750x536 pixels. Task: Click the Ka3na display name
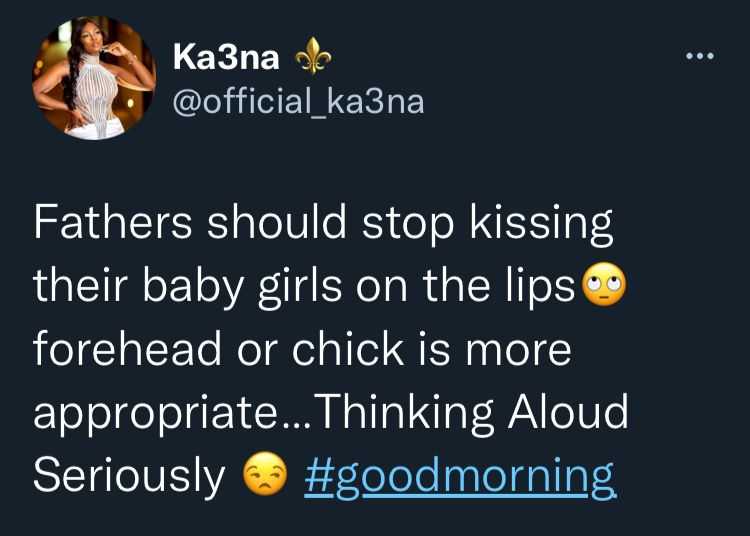click(x=226, y=57)
